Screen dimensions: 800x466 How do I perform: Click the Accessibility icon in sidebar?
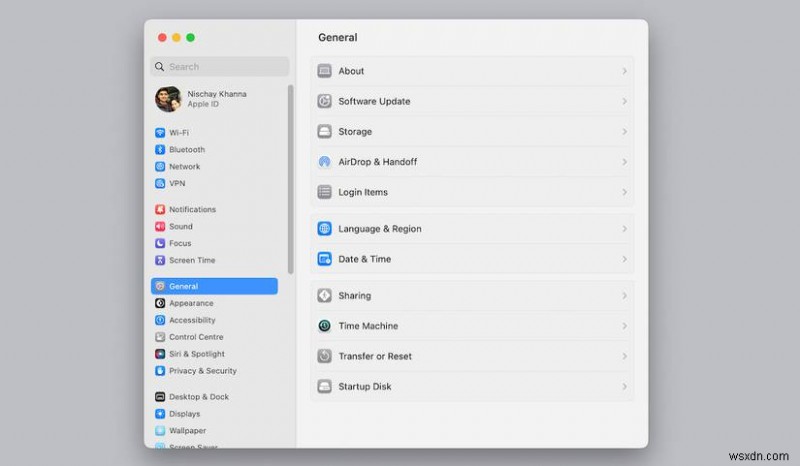160,320
